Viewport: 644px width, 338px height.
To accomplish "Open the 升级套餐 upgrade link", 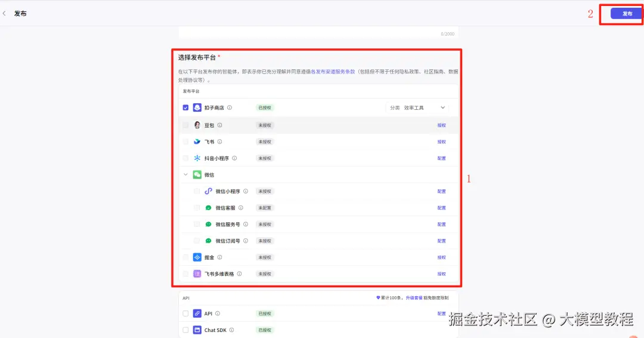I will 414,298.
